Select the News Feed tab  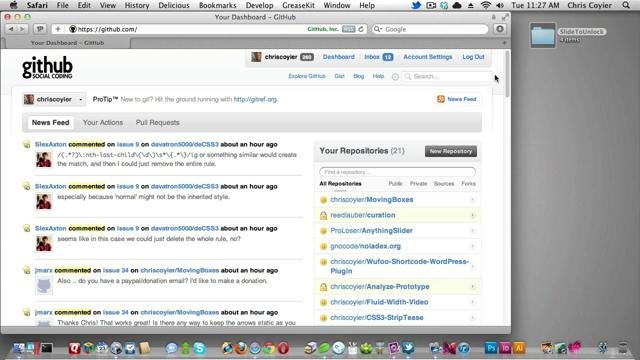click(51, 122)
